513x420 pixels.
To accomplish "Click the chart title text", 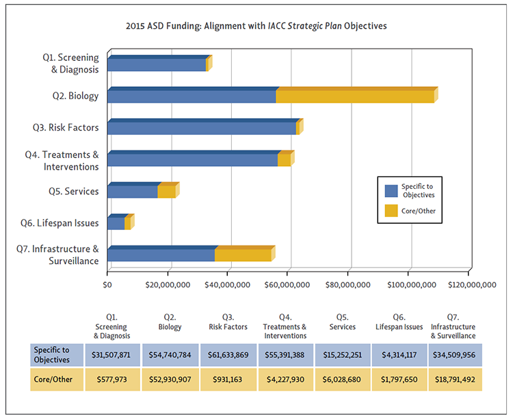I will [x=256, y=25].
